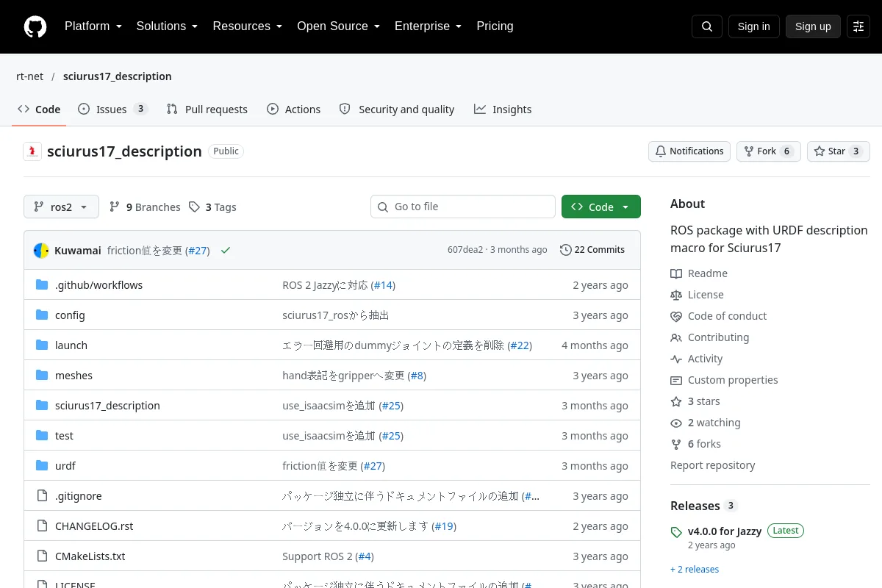Click the book icon beside Readme

click(676, 273)
